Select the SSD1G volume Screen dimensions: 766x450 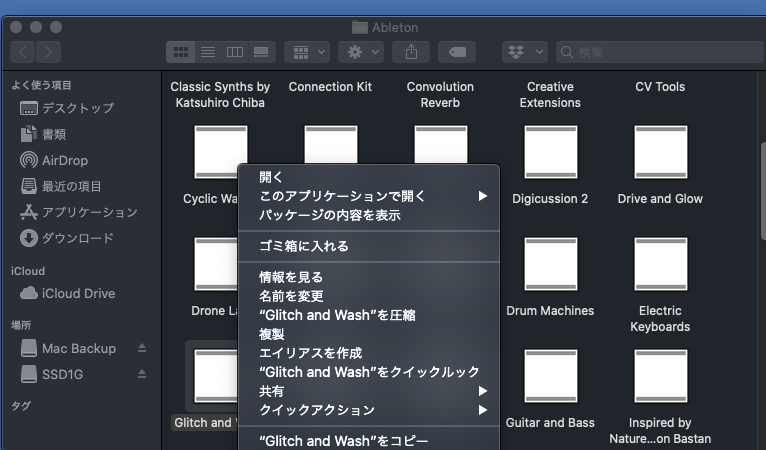click(x=52, y=374)
